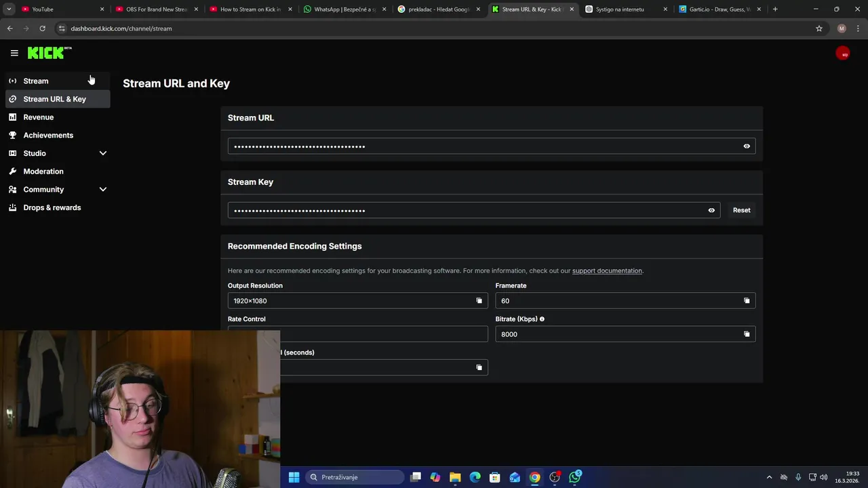Click the Stream sidebar broadcast icon
Screen dimensions: 868x488
(12, 81)
